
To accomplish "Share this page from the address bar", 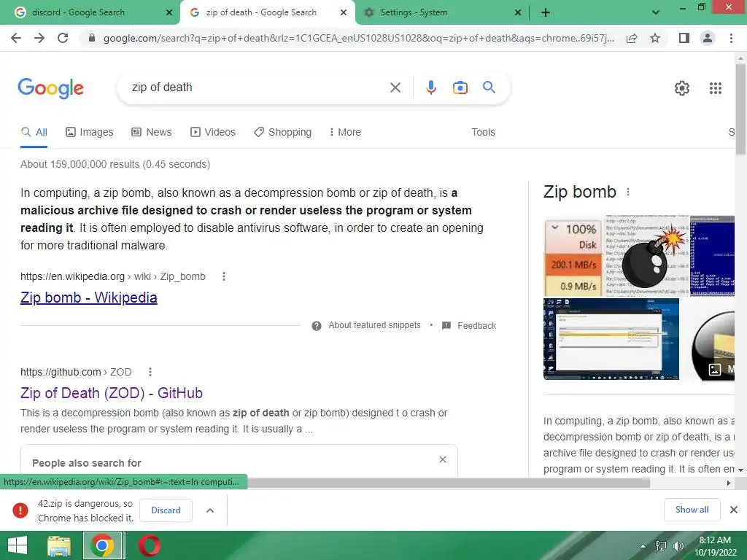I will (x=632, y=38).
